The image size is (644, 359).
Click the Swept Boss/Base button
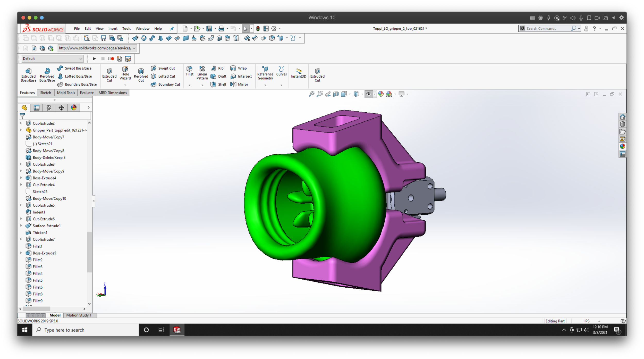click(74, 68)
